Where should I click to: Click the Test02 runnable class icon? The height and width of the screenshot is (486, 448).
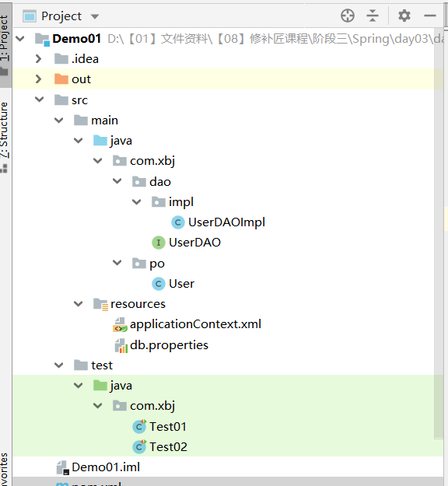139,446
